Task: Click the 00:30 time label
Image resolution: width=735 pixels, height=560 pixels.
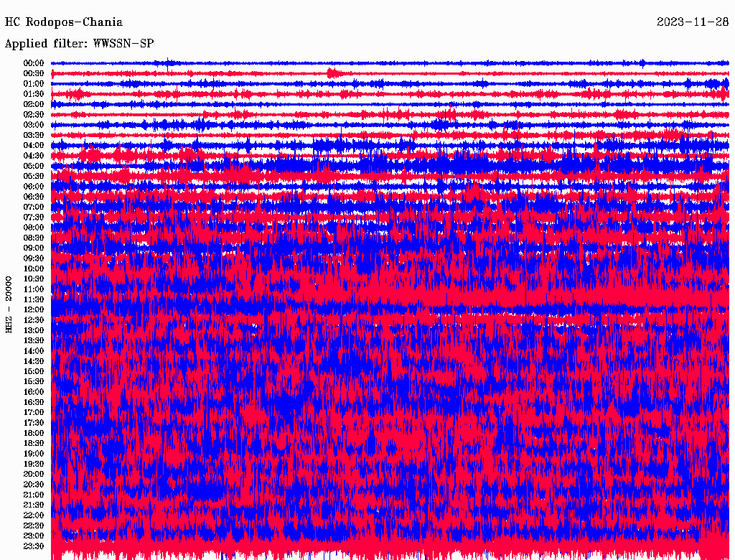Action: point(34,73)
